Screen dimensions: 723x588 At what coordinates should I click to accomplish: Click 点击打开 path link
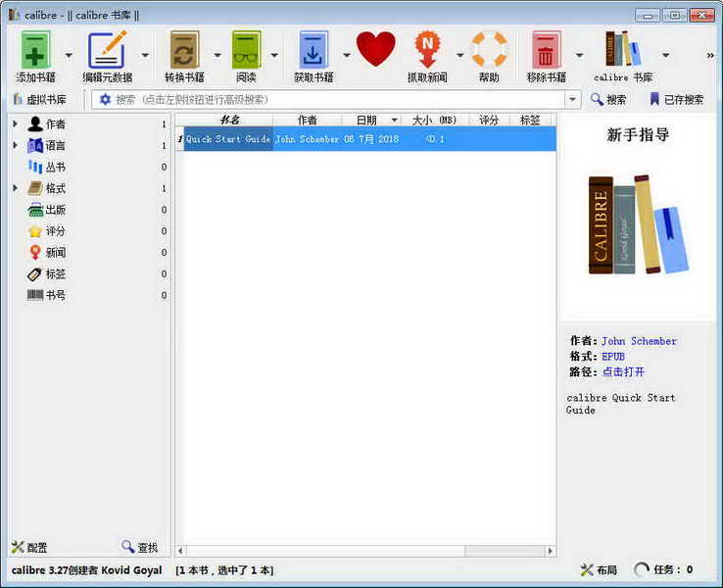(x=623, y=371)
